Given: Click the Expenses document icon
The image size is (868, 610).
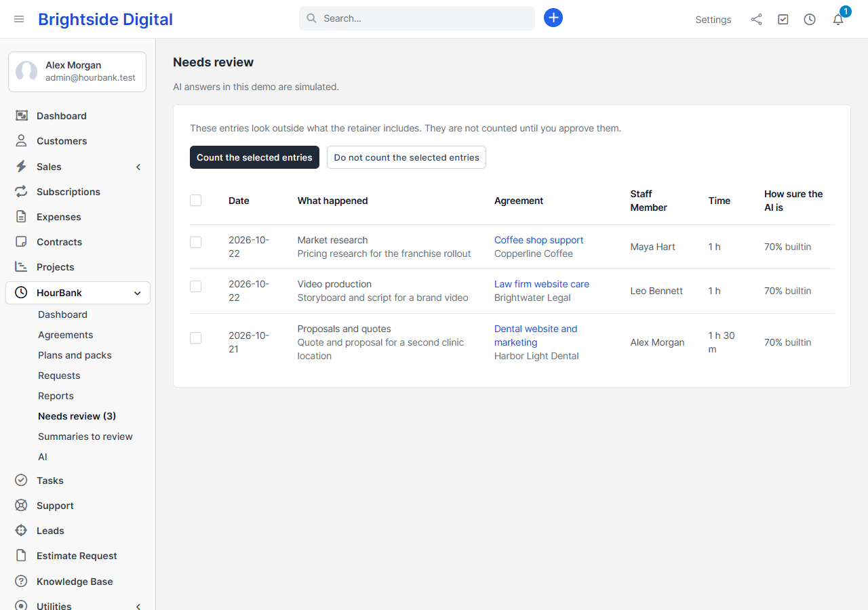Looking at the screenshot, I should (21, 217).
